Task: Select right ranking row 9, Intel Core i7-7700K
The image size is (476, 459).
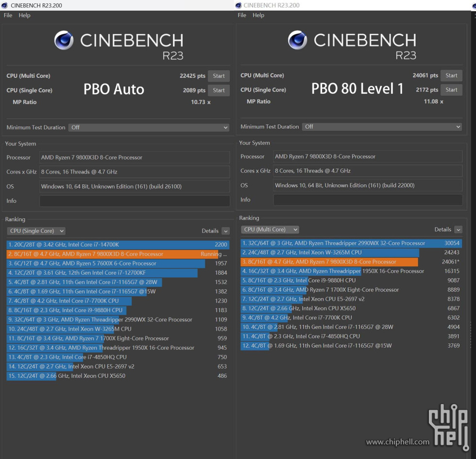Action: (351, 318)
